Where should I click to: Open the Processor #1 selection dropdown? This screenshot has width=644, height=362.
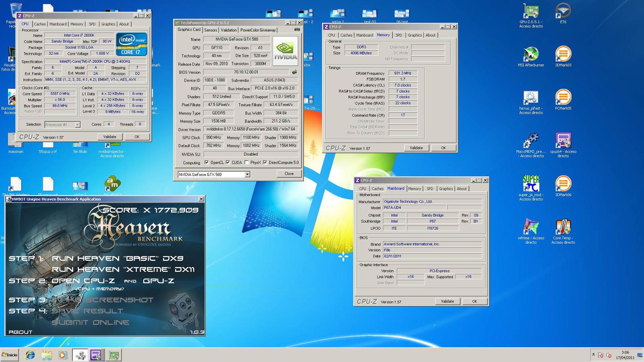click(x=78, y=124)
